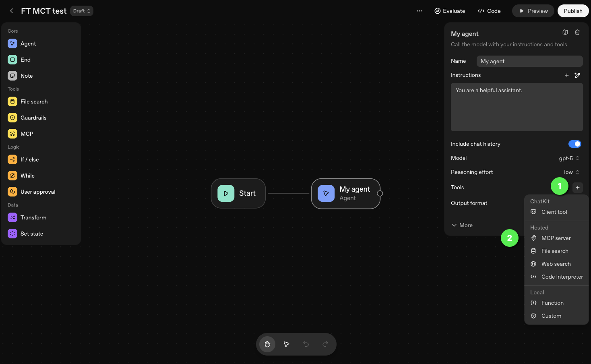Toggle off Include chat history

click(574, 144)
